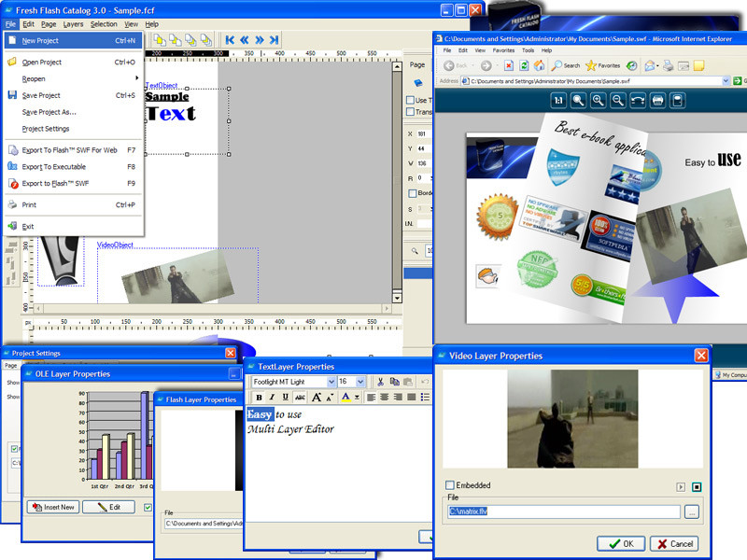Screen dimensions: 747x560
Task: Open the History icon in Internet Explorer toolbar
Action: (x=632, y=65)
